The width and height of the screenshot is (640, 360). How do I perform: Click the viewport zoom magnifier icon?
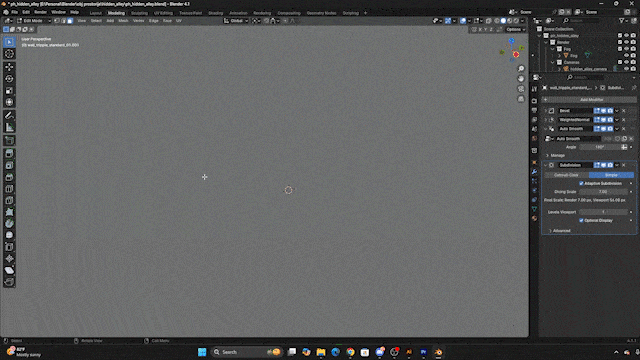click(x=521, y=69)
